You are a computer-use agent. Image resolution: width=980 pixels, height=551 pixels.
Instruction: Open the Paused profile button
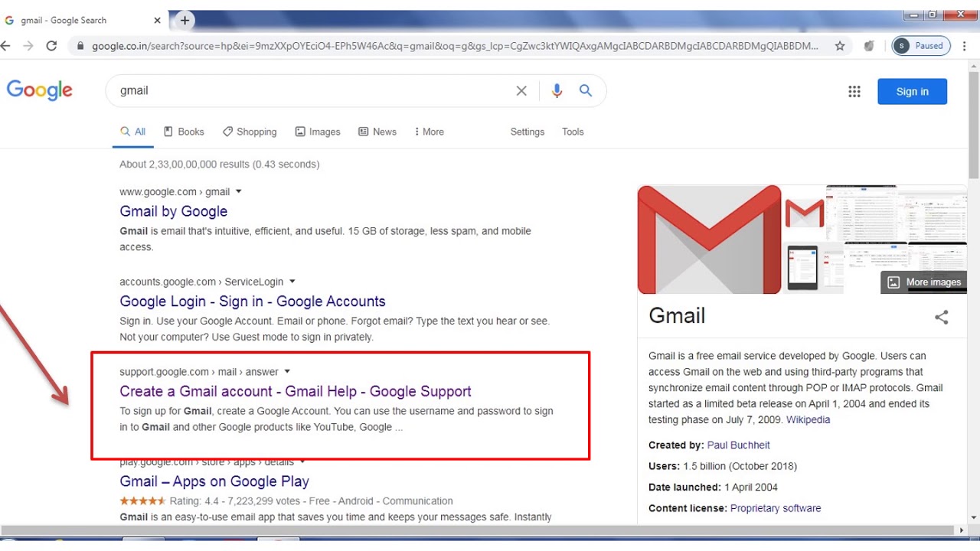pyautogui.click(x=921, y=46)
